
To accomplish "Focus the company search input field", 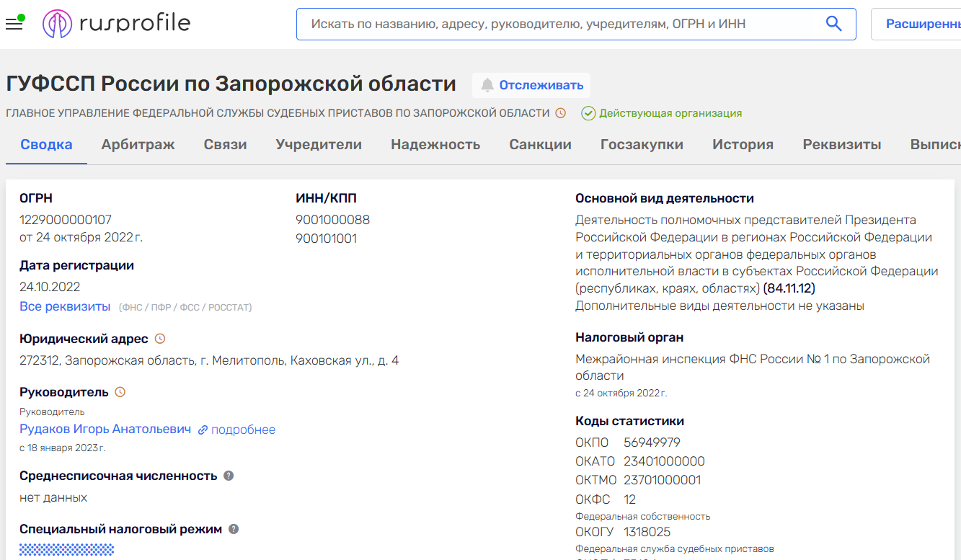I will (562, 24).
